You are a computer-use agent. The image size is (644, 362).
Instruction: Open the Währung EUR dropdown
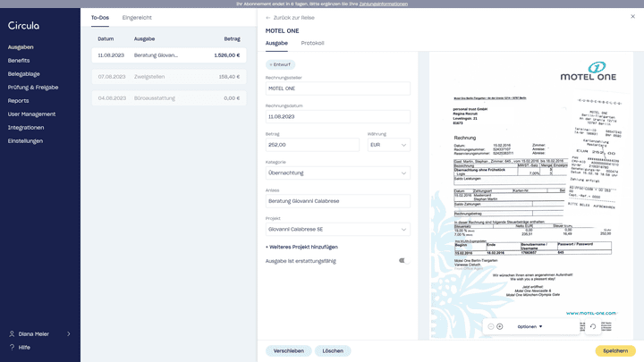click(x=389, y=145)
